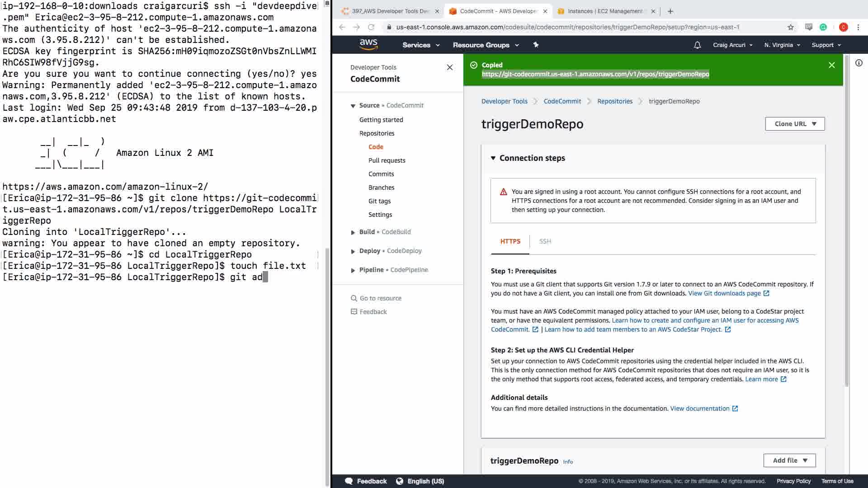Click the Go to resource search icon

tap(354, 298)
